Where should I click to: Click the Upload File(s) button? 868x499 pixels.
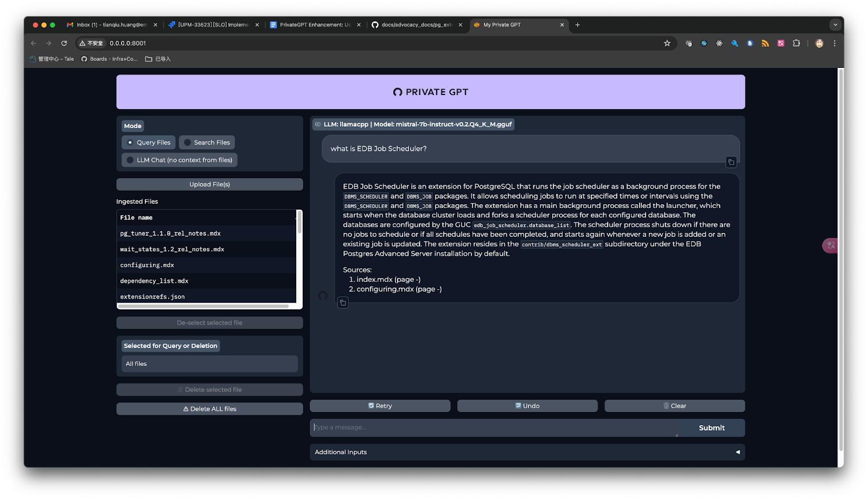pyautogui.click(x=209, y=185)
